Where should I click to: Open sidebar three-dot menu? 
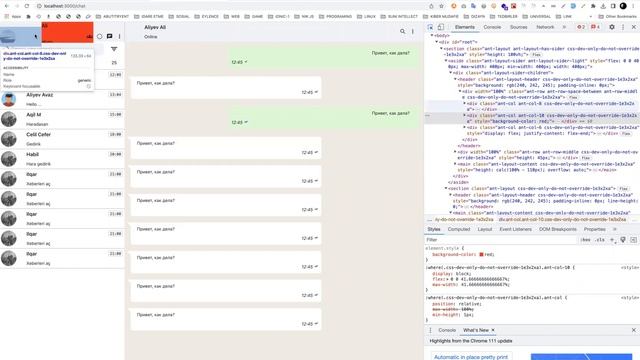[x=120, y=36]
